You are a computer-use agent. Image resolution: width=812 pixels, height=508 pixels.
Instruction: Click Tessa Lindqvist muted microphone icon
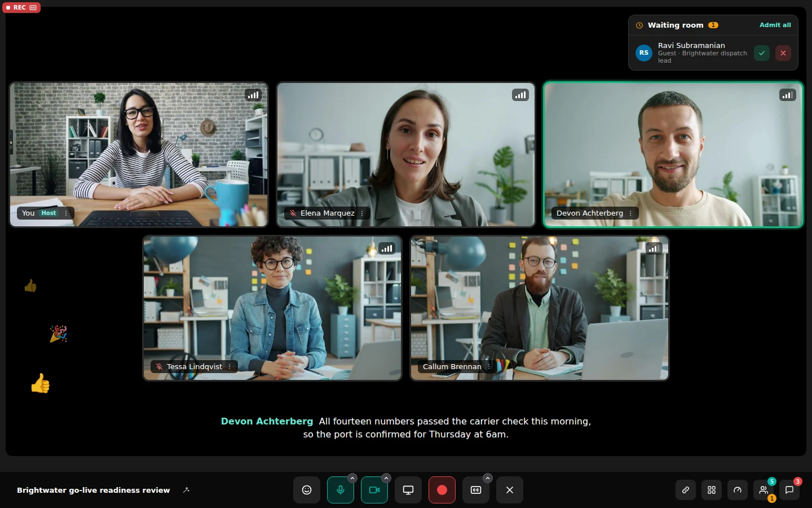click(x=159, y=366)
